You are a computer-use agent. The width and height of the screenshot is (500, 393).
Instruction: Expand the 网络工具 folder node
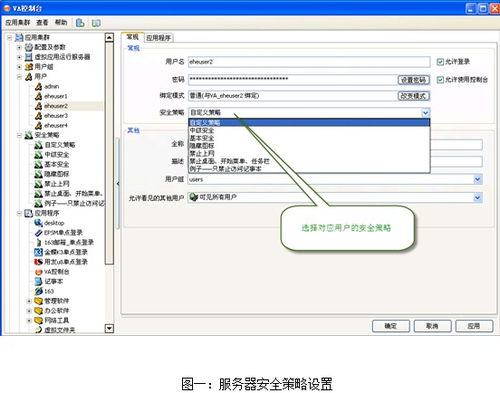pos(29,320)
